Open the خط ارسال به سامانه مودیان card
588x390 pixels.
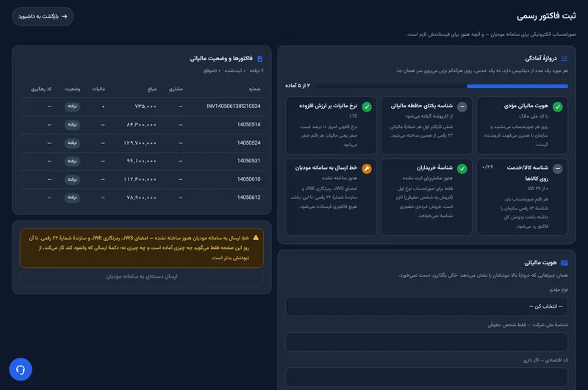click(331, 197)
